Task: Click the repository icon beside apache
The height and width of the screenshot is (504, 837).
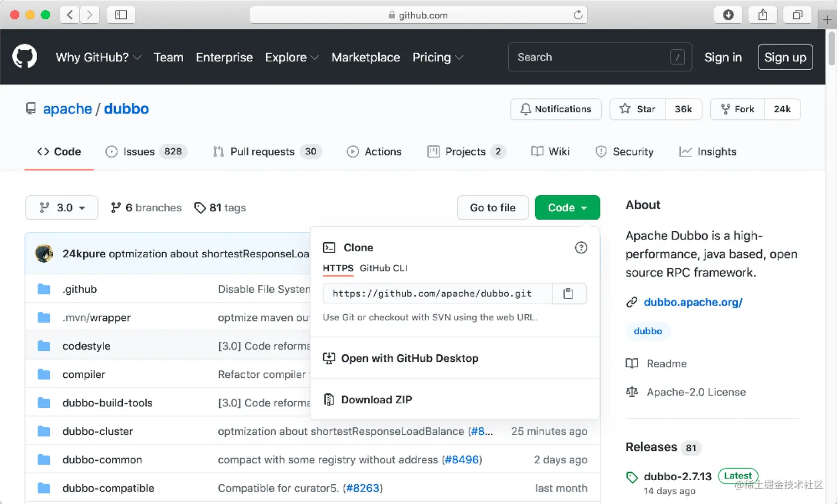Action: pos(31,108)
